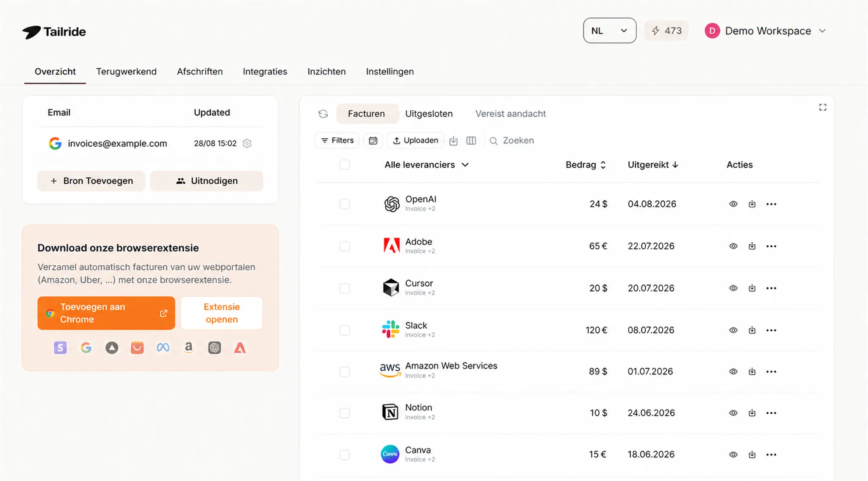
Task: Check the OpenAI invoice checkbox
Action: point(345,204)
